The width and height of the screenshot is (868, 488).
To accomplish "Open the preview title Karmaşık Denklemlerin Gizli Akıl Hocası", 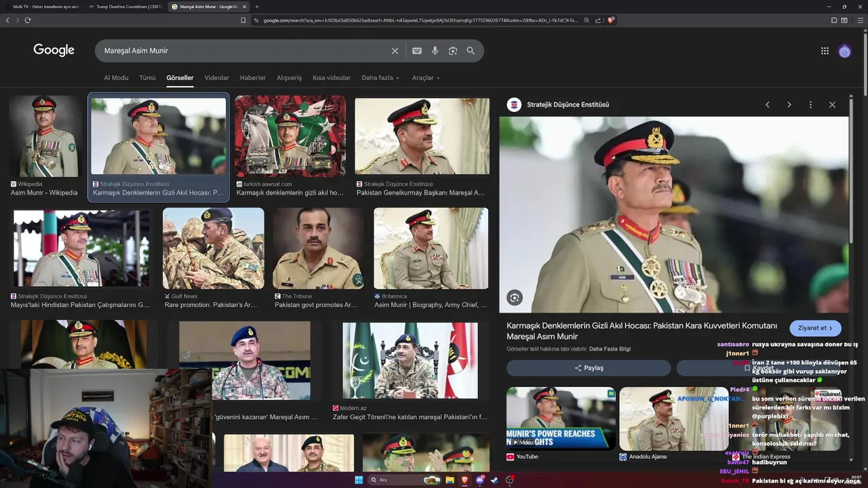I will point(642,331).
